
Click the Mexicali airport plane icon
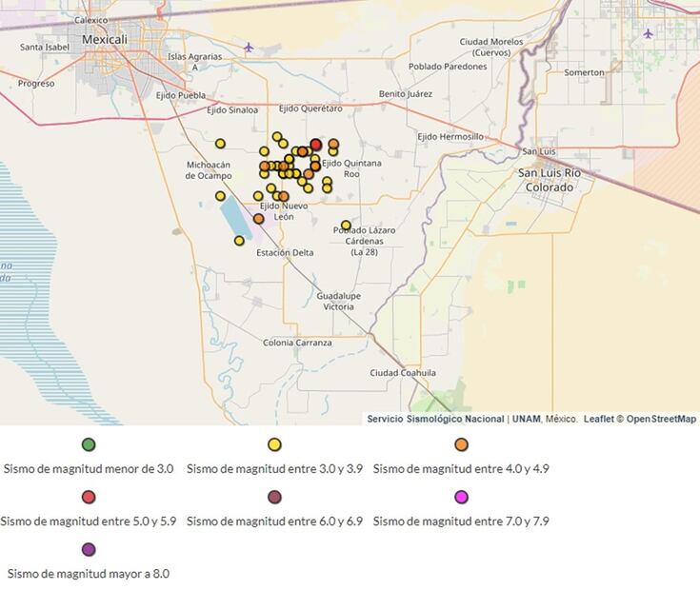point(249,47)
